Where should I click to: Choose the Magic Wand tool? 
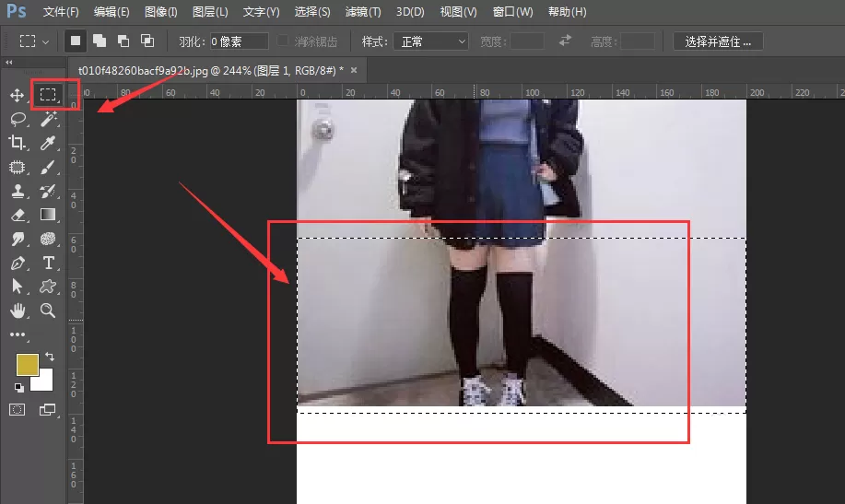pos(48,119)
